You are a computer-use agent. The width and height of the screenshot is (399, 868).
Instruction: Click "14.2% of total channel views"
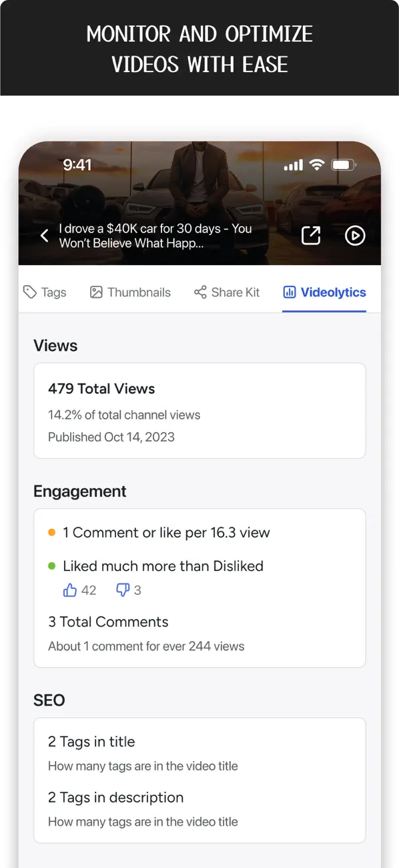tap(124, 415)
